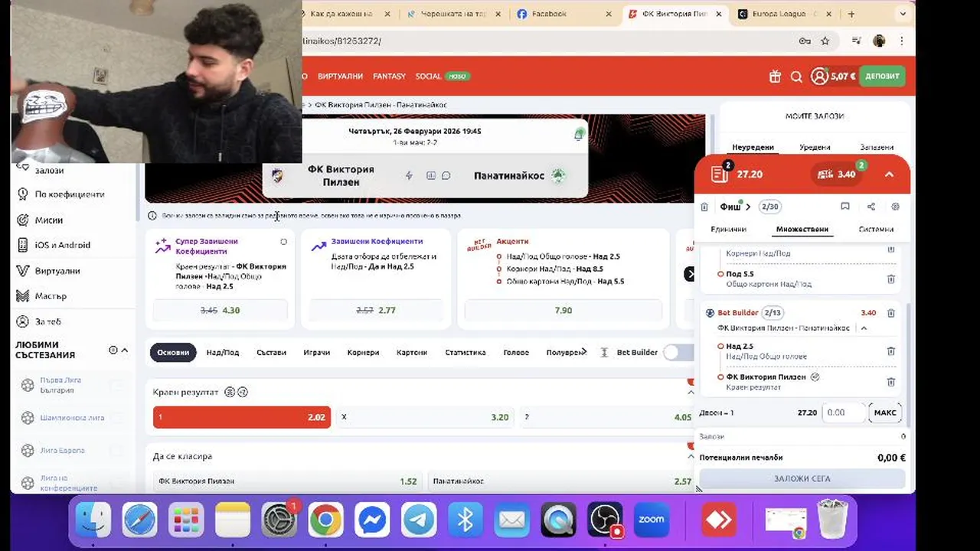Screen dimensions: 980x551
Task: Open Мастър in the sidebar
Action: click(51, 296)
